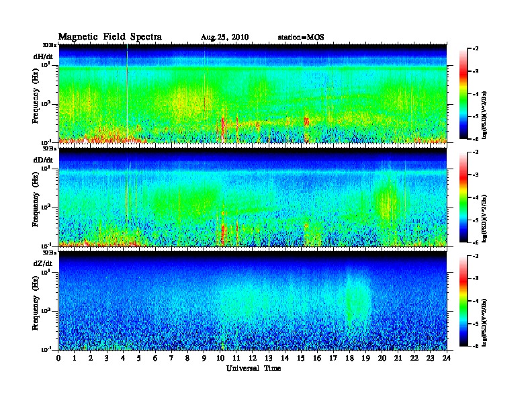Image resolution: width=532 pixels, height=411 pixels.
Task: Click hour tick label "7" on time axis
Action: click(x=171, y=358)
